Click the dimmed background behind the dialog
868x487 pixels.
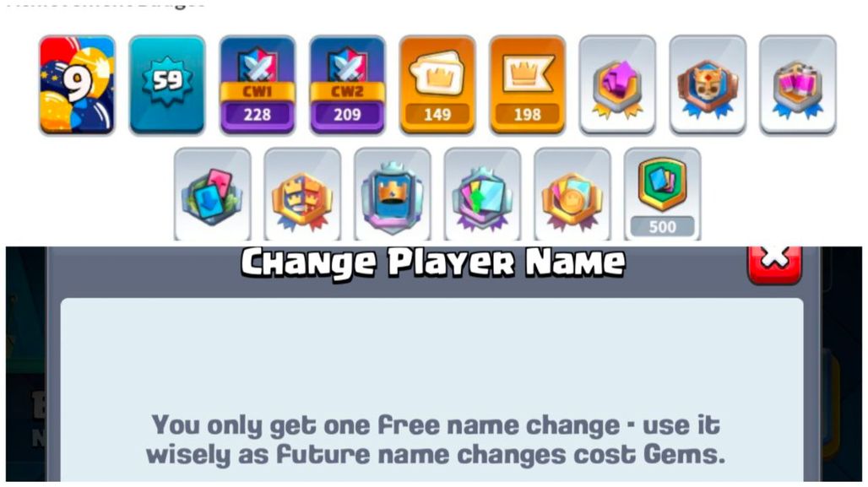[26, 365]
